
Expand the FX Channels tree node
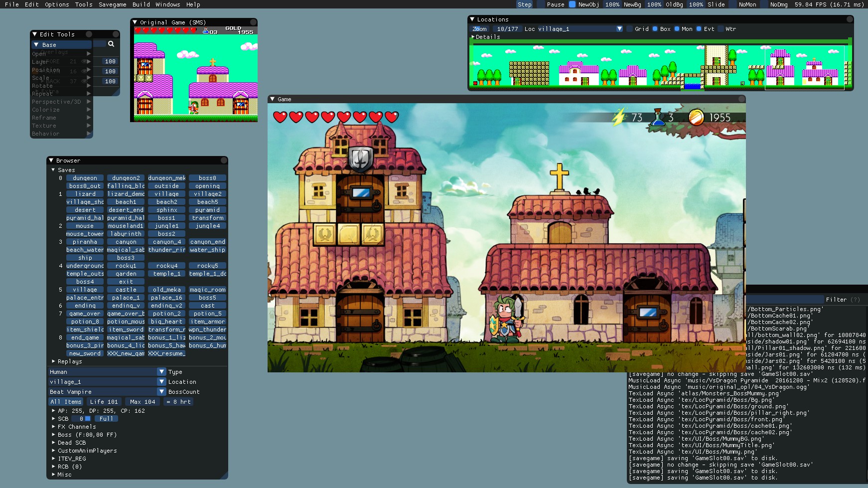(54, 427)
